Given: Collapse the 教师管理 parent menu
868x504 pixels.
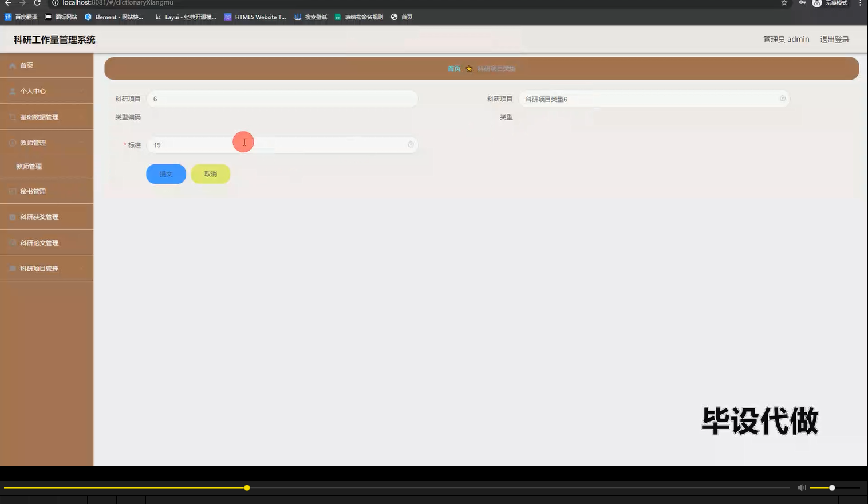Looking at the screenshot, I should click(46, 143).
